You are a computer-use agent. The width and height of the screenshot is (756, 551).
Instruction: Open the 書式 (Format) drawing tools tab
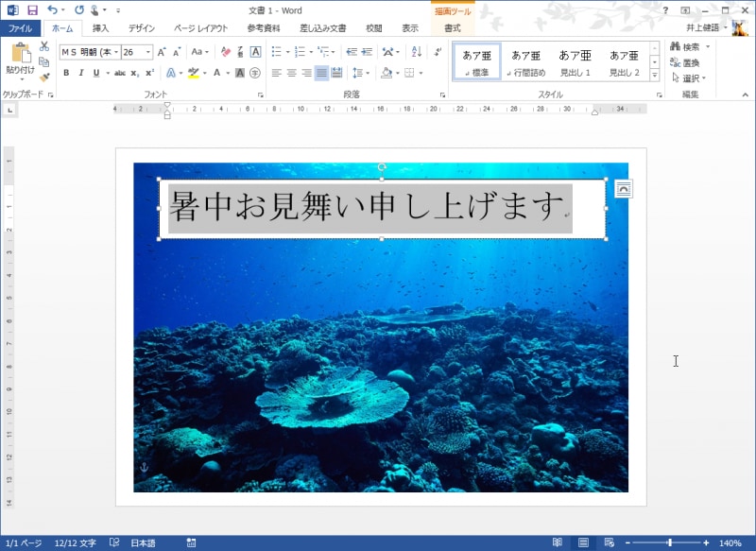click(x=451, y=27)
